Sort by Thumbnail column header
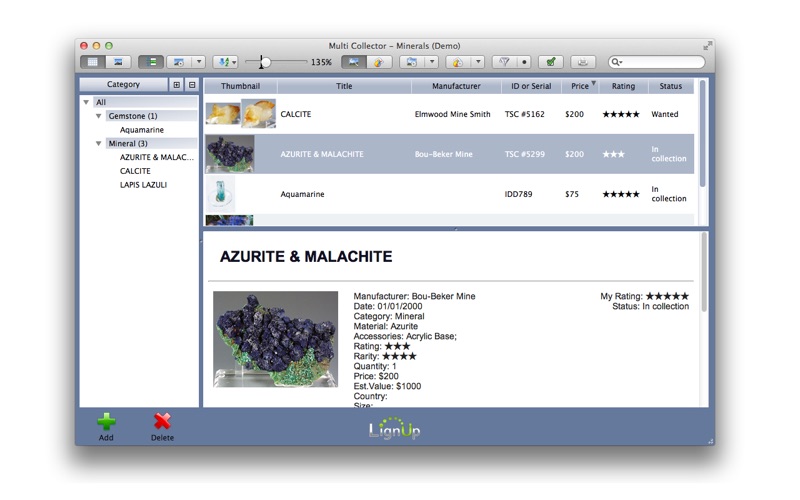 pos(240,86)
